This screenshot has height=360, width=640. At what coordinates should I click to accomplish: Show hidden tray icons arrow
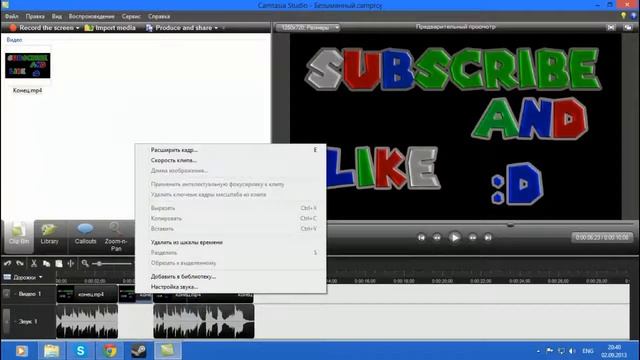(x=538, y=351)
